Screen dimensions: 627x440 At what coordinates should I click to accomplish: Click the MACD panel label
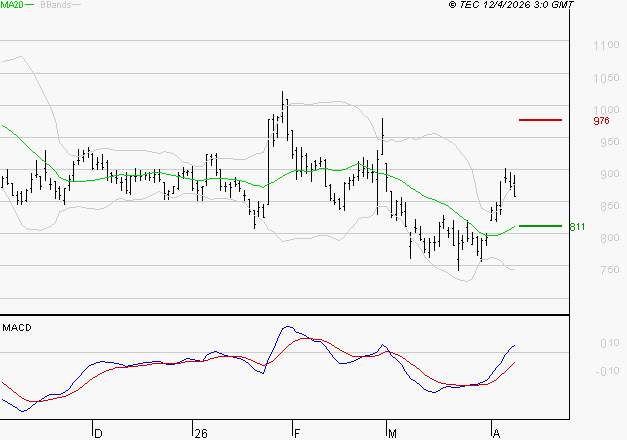[x=17, y=328]
